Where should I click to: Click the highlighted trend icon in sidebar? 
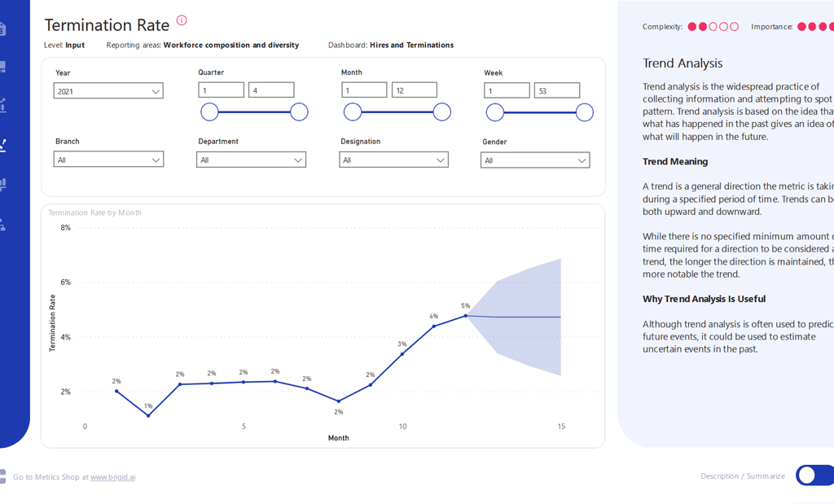(2, 146)
